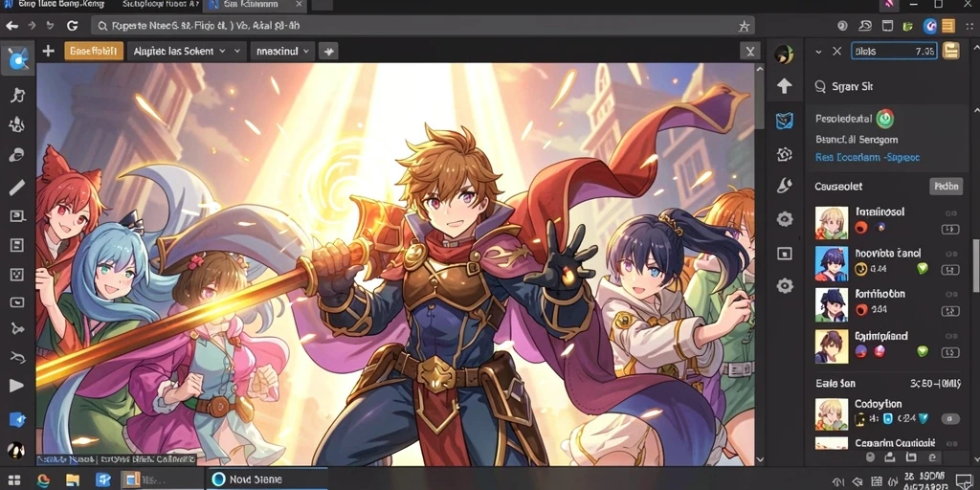Click the orange highlighted toolbar button
This screenshot has height=490, width=980.
(x=94, y=52)
